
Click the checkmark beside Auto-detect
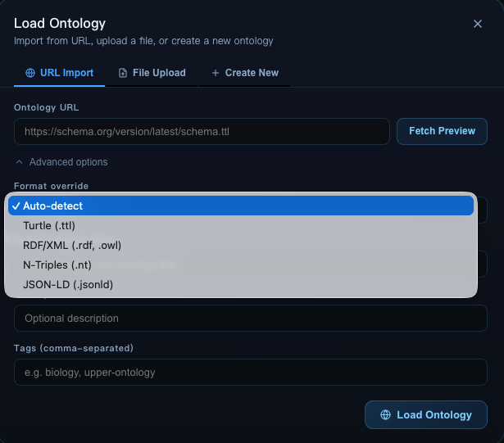tap(16, 206)
